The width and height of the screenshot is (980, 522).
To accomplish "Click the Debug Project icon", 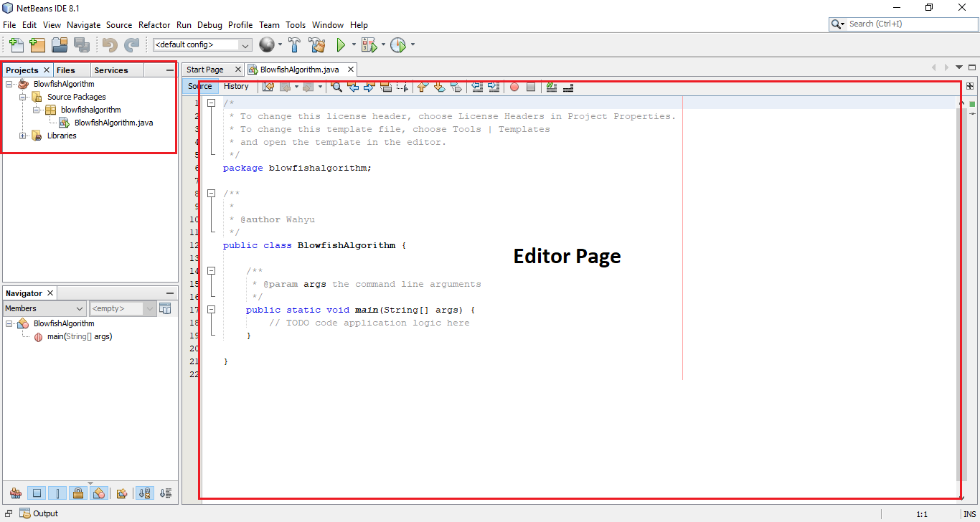I will 369,45.
